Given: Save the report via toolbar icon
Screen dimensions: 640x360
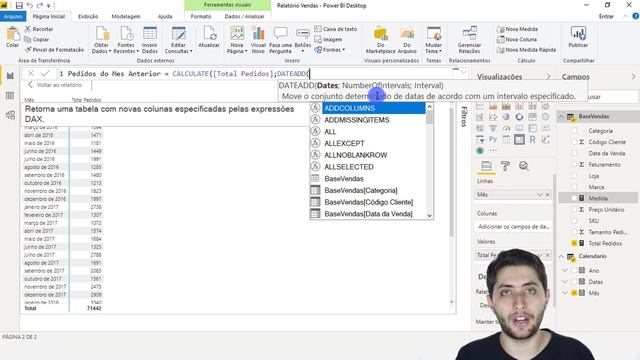Looking at the screenshot, I should 19,5.
